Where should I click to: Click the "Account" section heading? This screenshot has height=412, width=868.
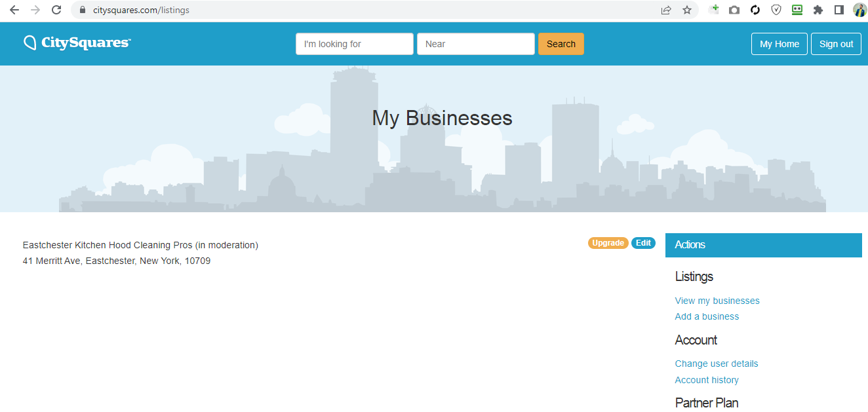click(696, 340)
